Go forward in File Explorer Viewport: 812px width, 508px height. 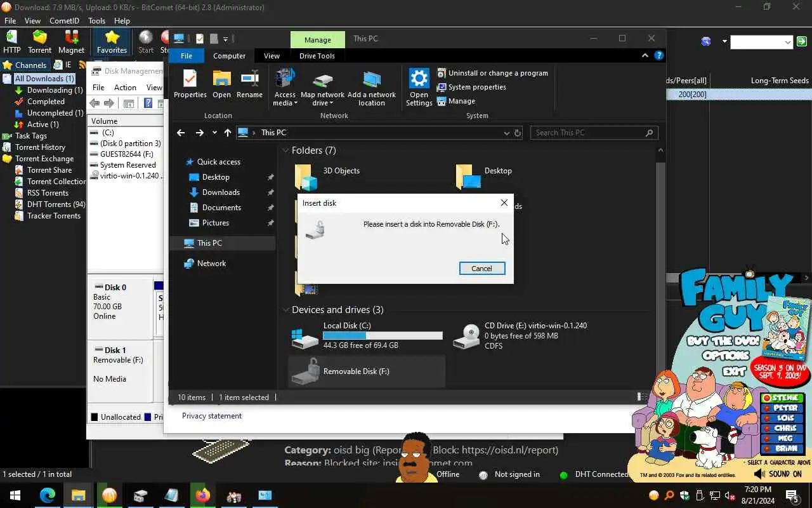(x=199, y=133)
